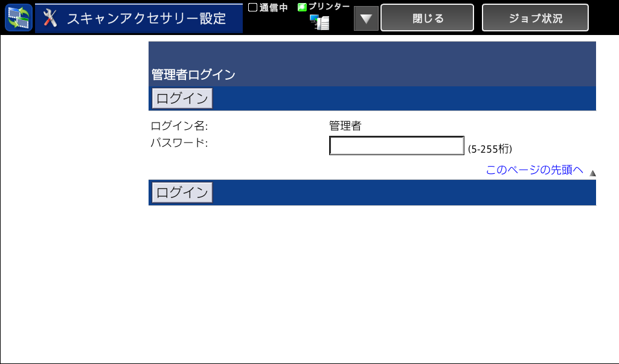Select the スキャンアクセサリー設定 title text

[146, 19]
